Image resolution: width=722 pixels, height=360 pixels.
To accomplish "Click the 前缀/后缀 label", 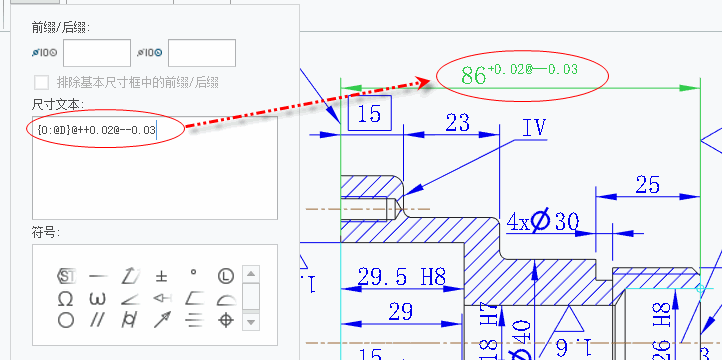I will 60,28.
